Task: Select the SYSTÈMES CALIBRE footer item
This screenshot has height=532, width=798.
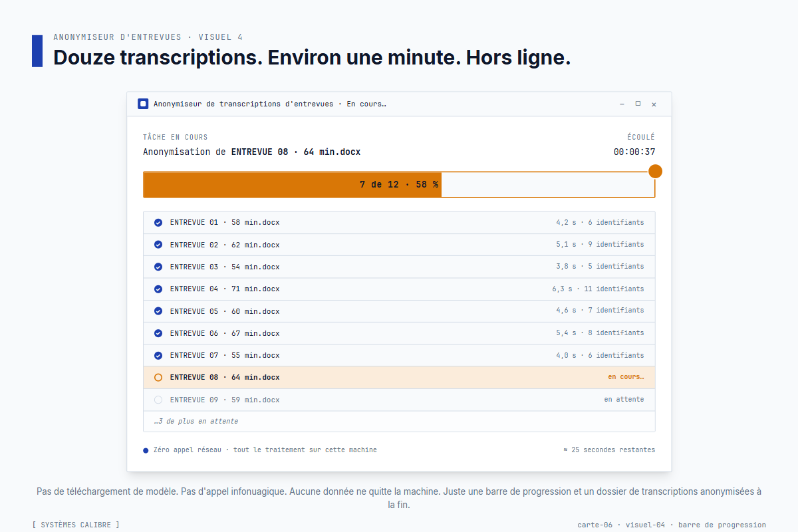Action: 74,525
